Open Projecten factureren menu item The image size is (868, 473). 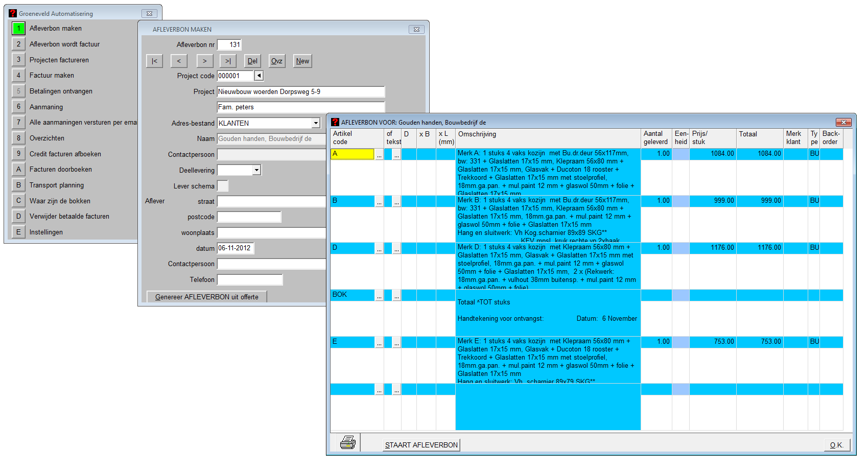tap(59, 60)
